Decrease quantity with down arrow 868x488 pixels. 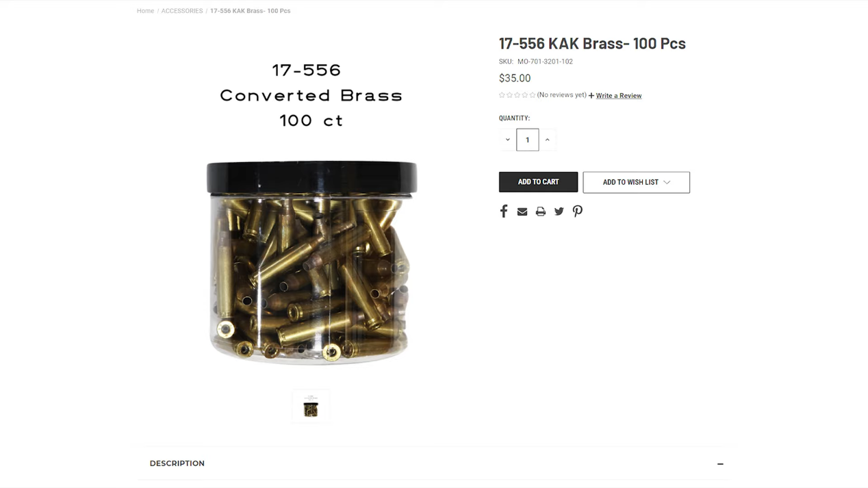tap(507, 140)
